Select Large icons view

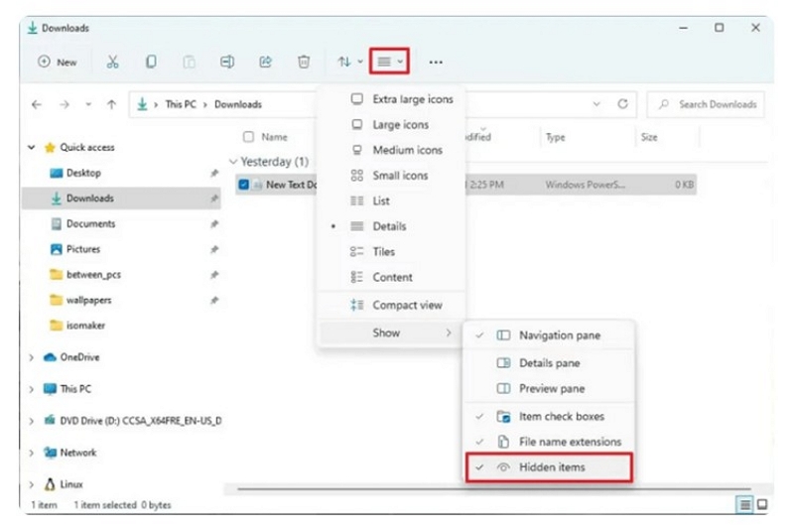click(391, 124)
